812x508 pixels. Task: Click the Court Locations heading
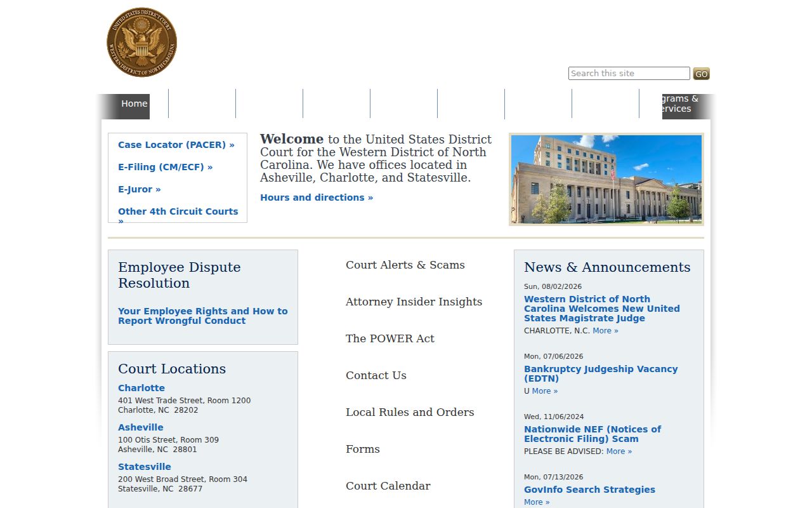172,369
